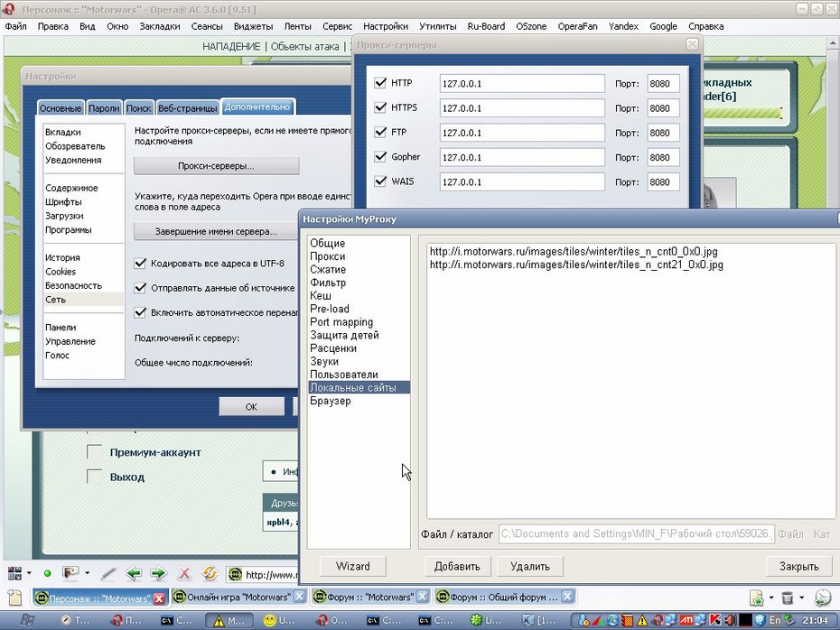Click the 'Файл / каталог' path field
This screenshot has height=630, width=840.
click(637, 533)
